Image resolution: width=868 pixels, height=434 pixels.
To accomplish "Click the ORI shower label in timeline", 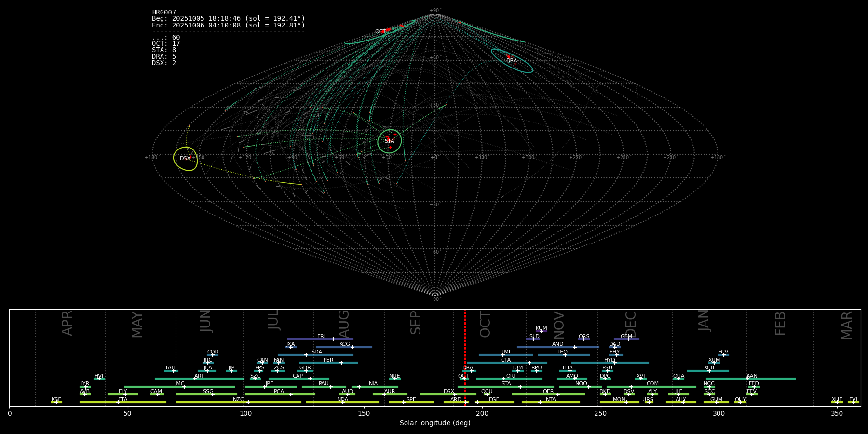I will click(511, 376).
